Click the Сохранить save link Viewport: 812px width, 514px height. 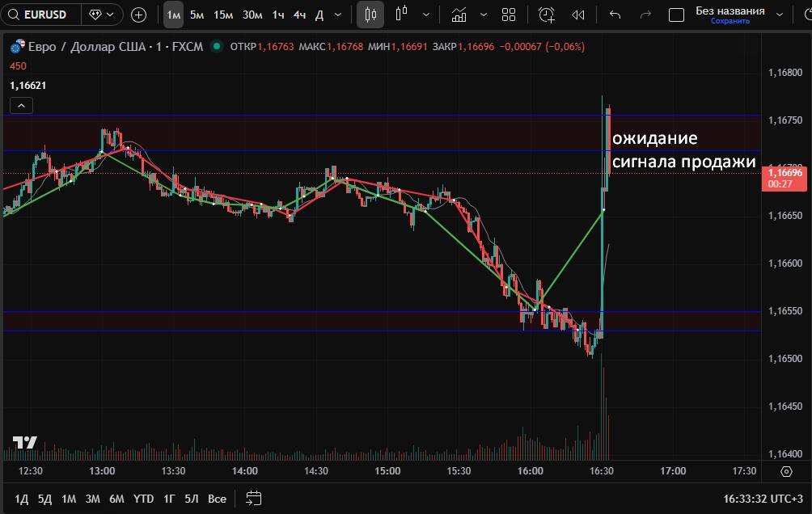coord(730,21)
